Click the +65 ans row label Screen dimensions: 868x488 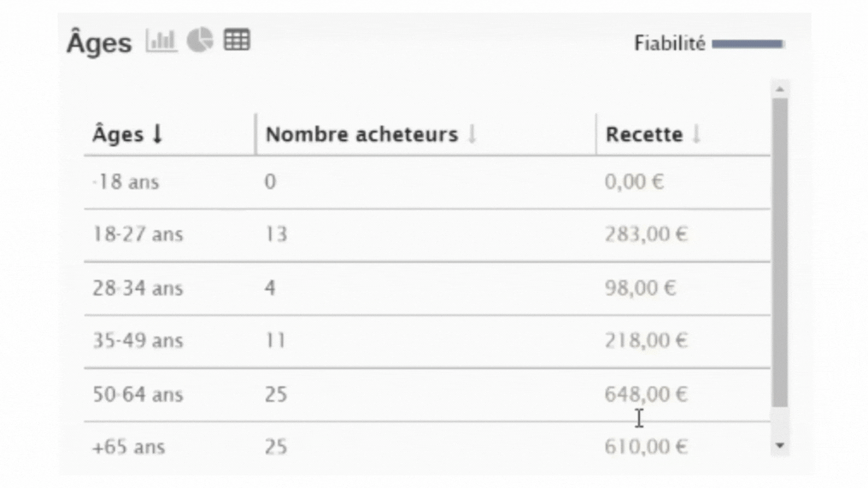pos(128,448)
